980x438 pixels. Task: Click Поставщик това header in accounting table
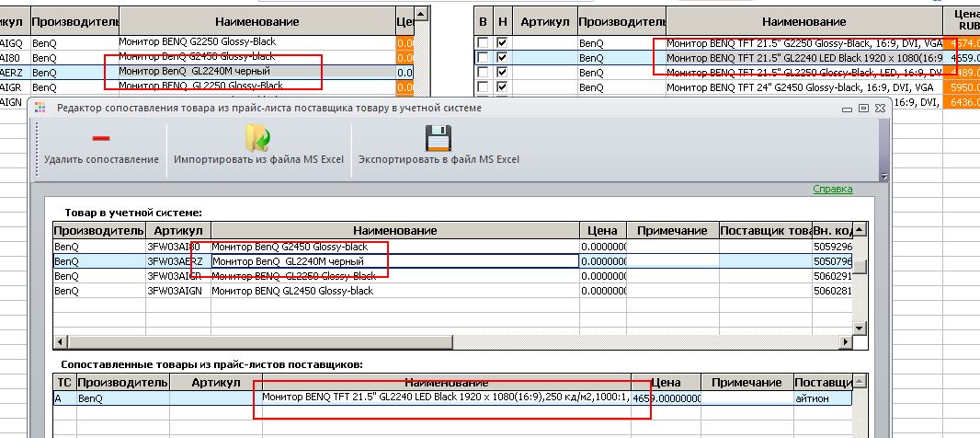pyautogui.click(x=765, y=230)
